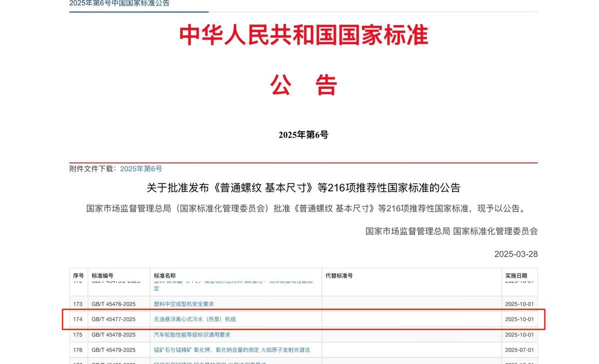
Task: Open 汽车轮胎性能等级标识通用要求 standard link
Action: click(x=192, y=335)
